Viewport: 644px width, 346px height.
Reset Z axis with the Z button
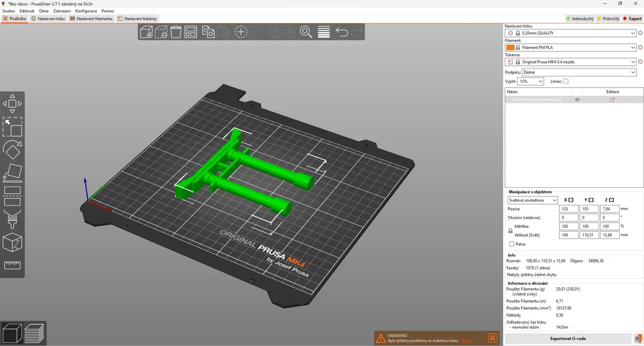click(x=611, y=200)
